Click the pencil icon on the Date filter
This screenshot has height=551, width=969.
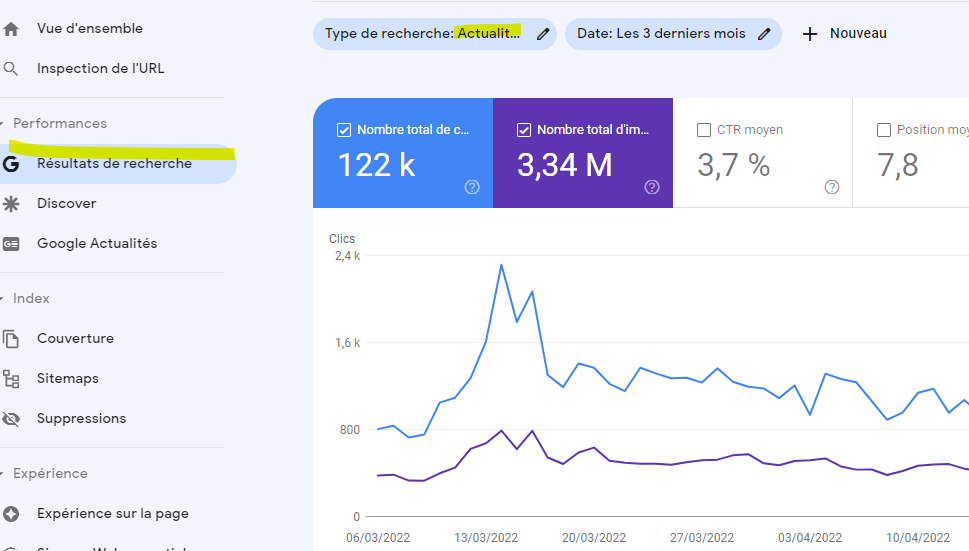(x=764, y=34)
